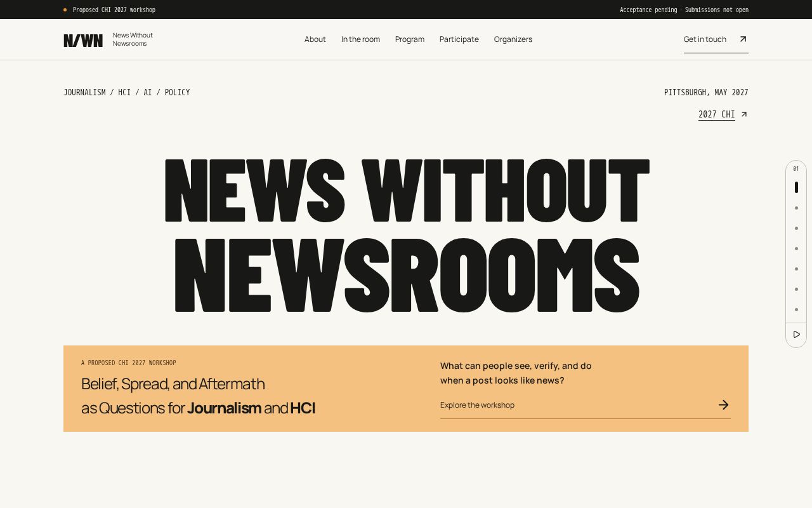
Task: Click Acceptance pending · Submissions not open text
Action: pos(684,10)
